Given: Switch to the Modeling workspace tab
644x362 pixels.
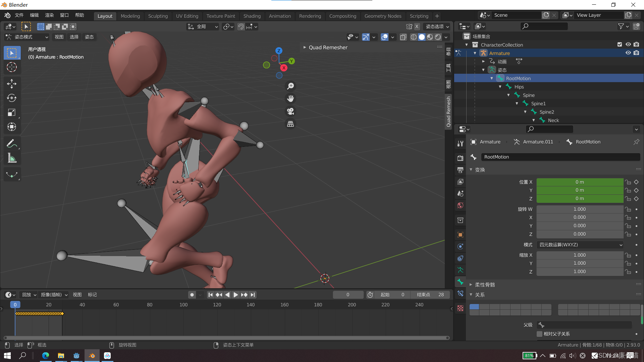Looking at the screenshot, I should click(130, 16).
